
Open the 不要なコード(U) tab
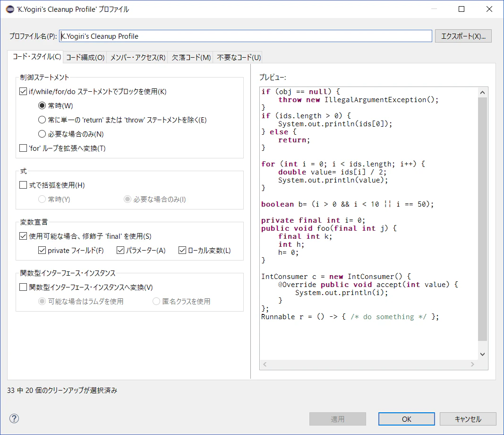coord(239,58)
